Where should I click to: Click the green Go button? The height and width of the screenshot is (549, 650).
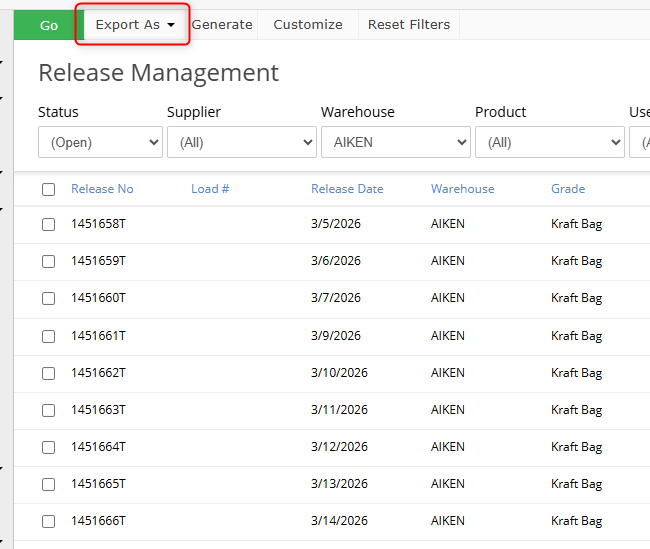point(48,25)
